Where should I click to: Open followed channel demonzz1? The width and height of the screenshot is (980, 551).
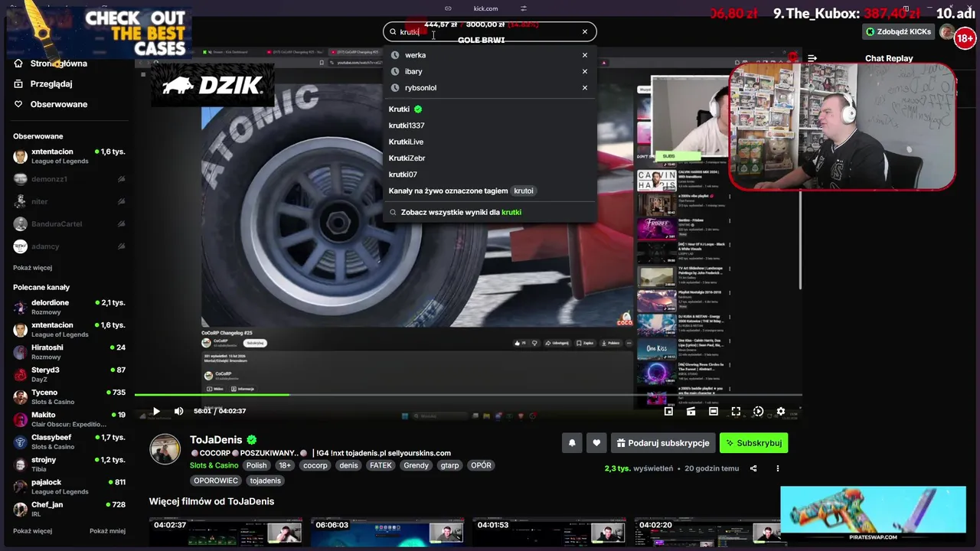point(69,179)
